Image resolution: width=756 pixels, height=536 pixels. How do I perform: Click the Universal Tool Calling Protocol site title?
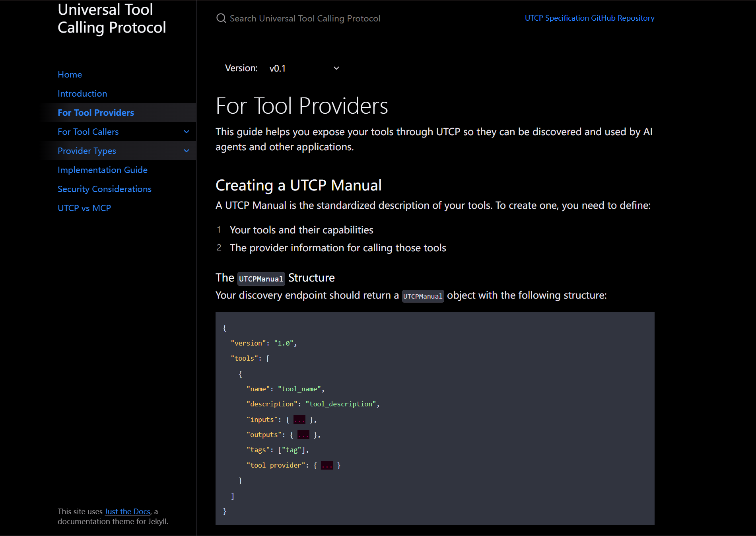point(112,18)
